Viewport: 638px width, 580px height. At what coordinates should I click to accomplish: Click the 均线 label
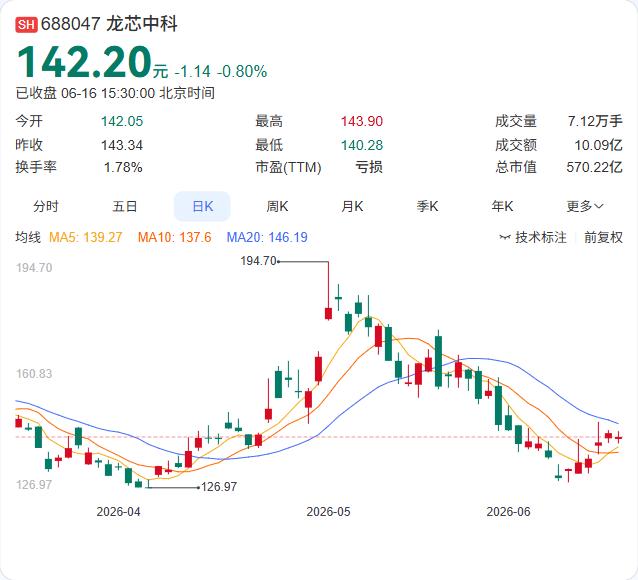[x=28, y=237]
